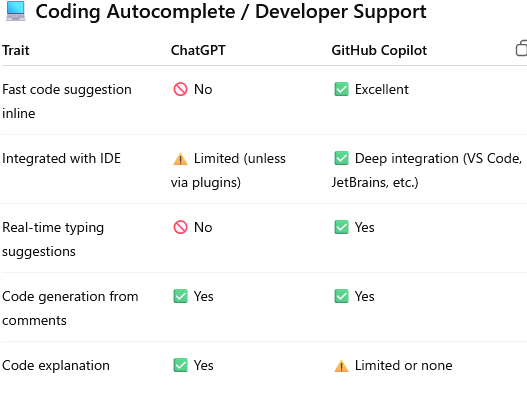The height and width of the screenshot is (397, 527).
Task: Click the Fast code suggestion inline cell
Action: click(x=67, y=101)
